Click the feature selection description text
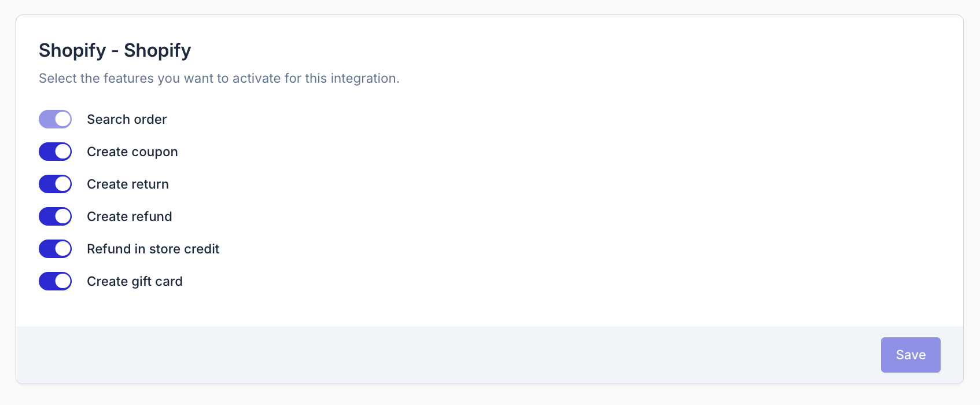 pyautogui.click(x=219, y=78)
